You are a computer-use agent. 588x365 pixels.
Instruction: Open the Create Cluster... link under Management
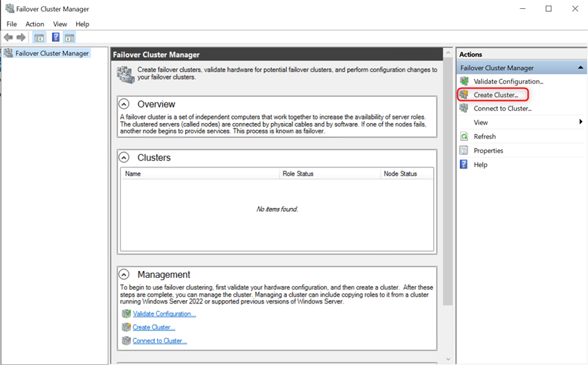coord(154,327)
